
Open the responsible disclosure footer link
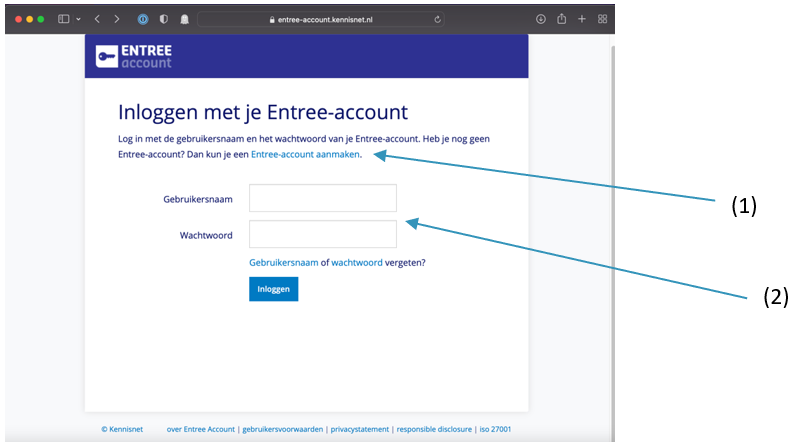(434, 429)
